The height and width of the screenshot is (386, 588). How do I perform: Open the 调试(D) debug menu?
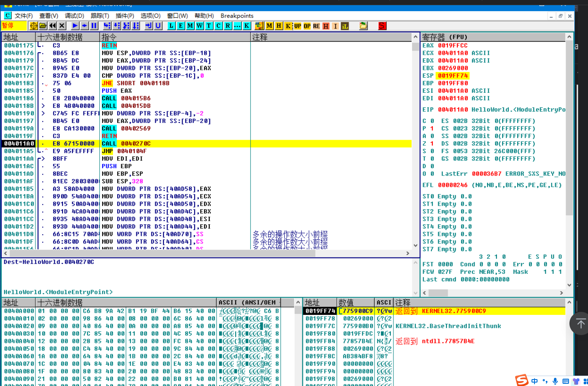tap(74, 16)
